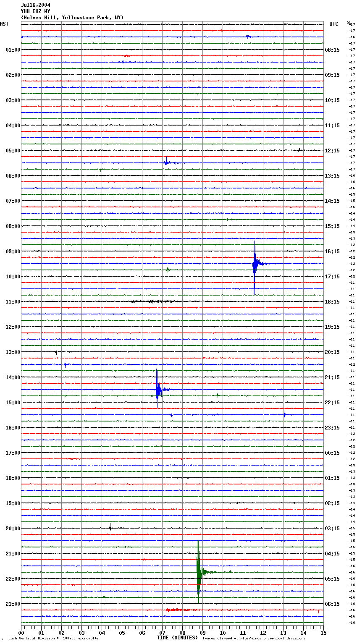Click the 10:00 MST time label
This screenshot has height=644, width=357.
click(13, 277)
